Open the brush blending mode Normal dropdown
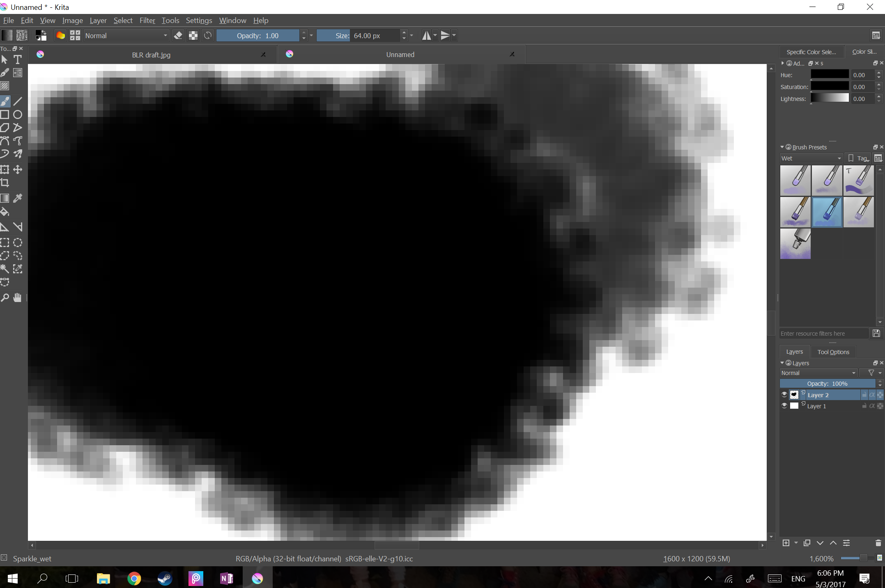This screenshot has height=588, width=885. pyautogui.click(x=126, y=36)
